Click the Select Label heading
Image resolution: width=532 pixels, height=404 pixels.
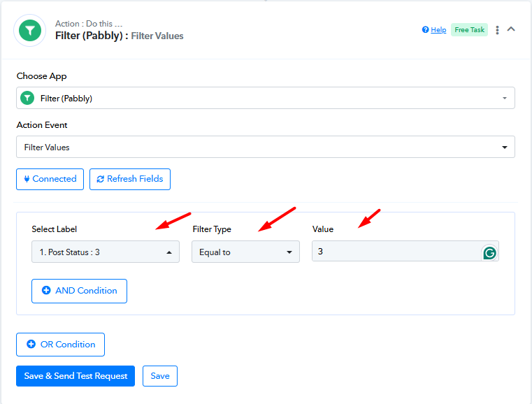pos(55,229)
